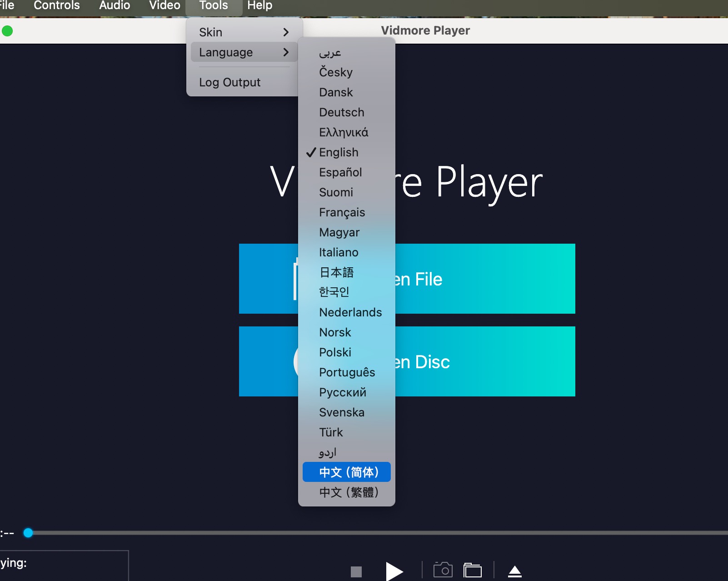Image resolution: width=728 pixels, height=581 pixels.
Task: Click the Eject icon
Action: [x=514, y=571]
